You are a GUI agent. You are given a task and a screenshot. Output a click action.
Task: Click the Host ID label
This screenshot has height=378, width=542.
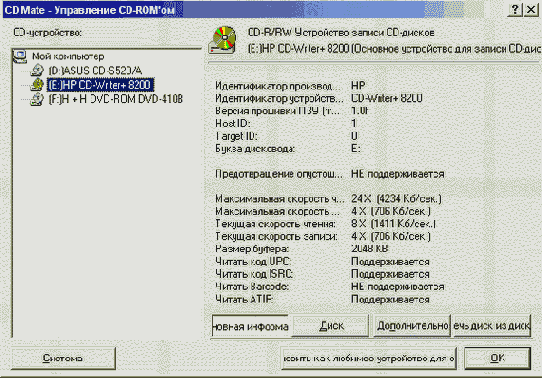pyautogui.click(x=233, y=123)
